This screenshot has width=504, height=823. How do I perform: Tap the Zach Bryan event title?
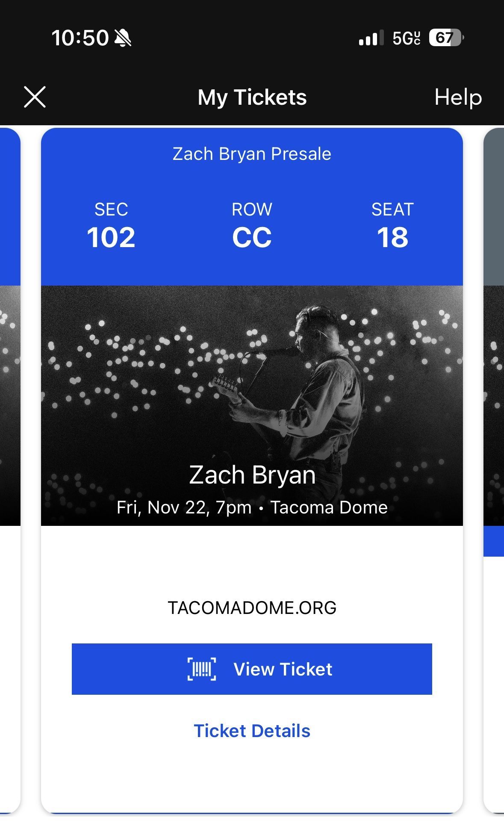coord(252,475)
